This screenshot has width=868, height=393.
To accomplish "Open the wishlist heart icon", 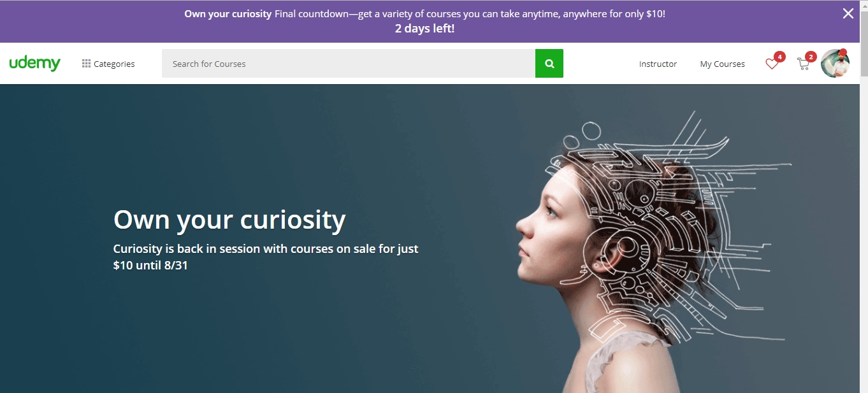I will 772,64.
